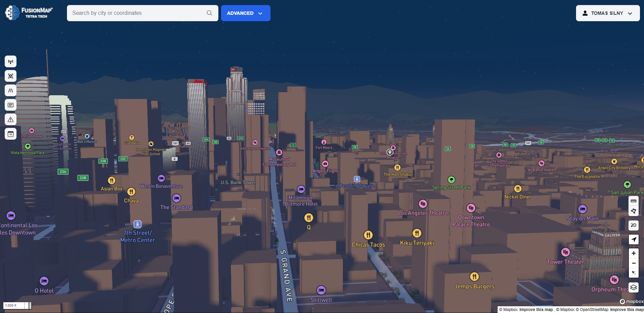The image size is (644, 313).
Task: Select The Geffen Contemporary marker
Action: point(499,155)
